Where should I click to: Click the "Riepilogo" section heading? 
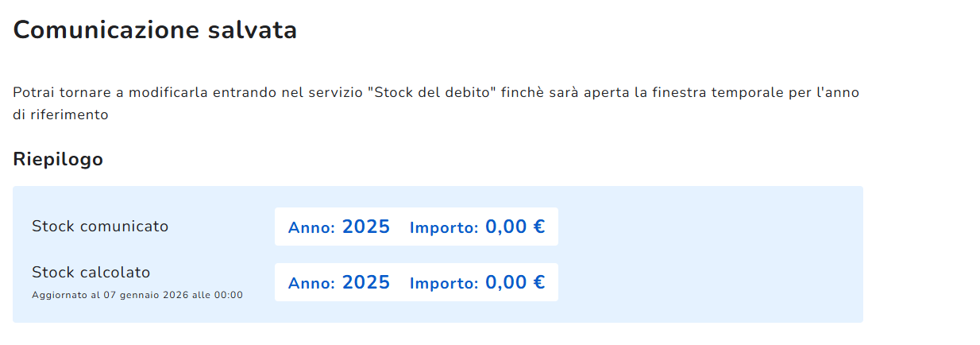pyautogui.click(x=58, y=159)
